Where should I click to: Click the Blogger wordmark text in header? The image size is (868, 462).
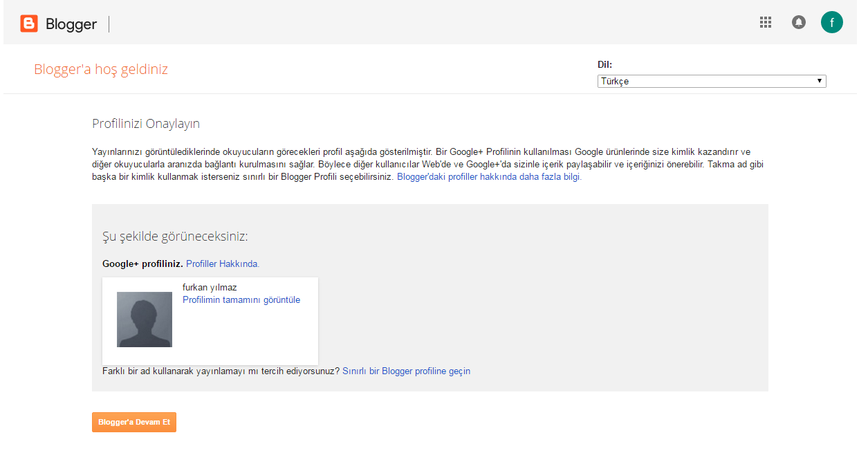[x=71, y=24]
